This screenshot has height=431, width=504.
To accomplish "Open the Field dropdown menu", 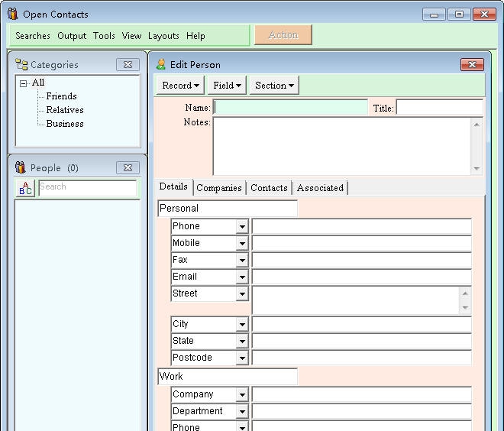I will [227, 86].
